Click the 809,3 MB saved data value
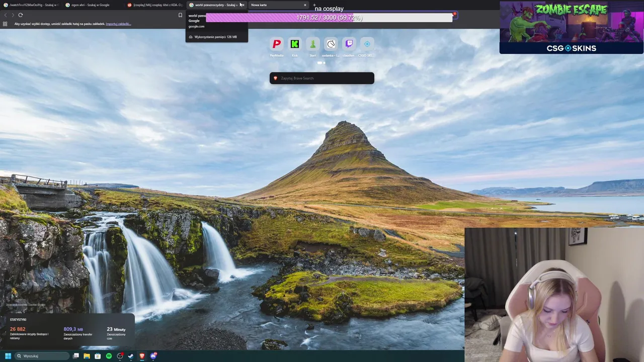Viewport: 644px width, 362px height. click(73, 329)
